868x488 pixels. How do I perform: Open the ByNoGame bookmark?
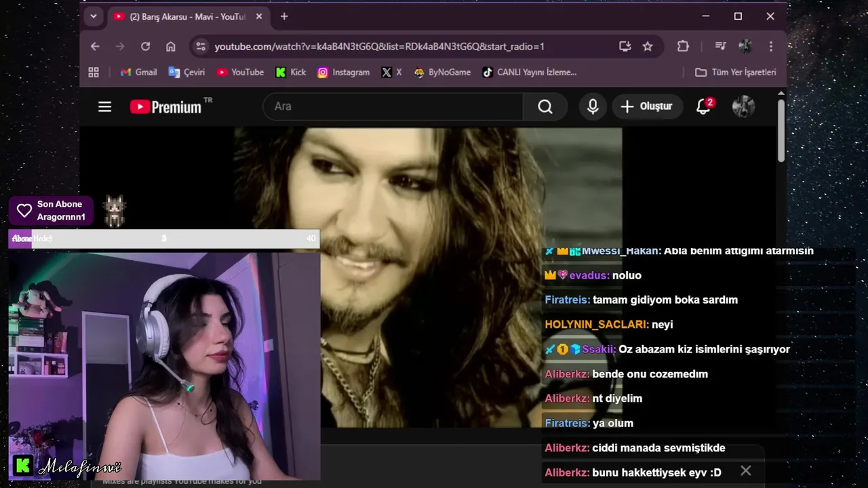[x=442, y=72]
